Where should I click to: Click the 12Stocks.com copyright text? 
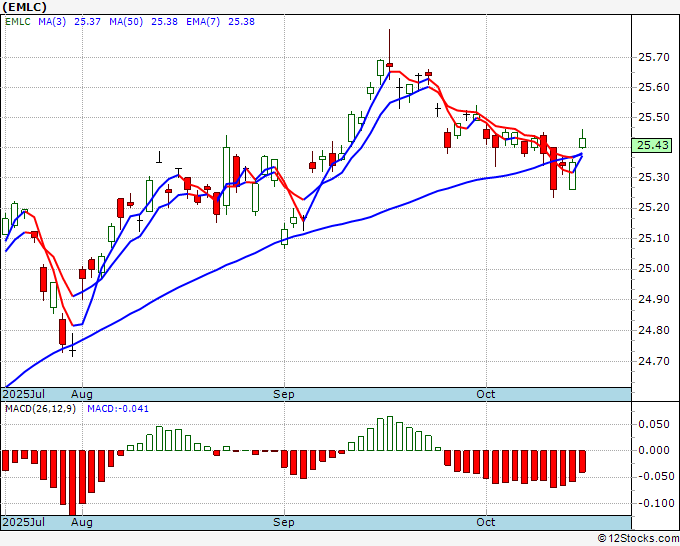click(x=638, y=539)
